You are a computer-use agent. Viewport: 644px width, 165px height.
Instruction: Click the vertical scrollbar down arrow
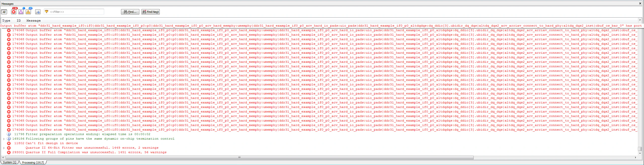[640, 153]
